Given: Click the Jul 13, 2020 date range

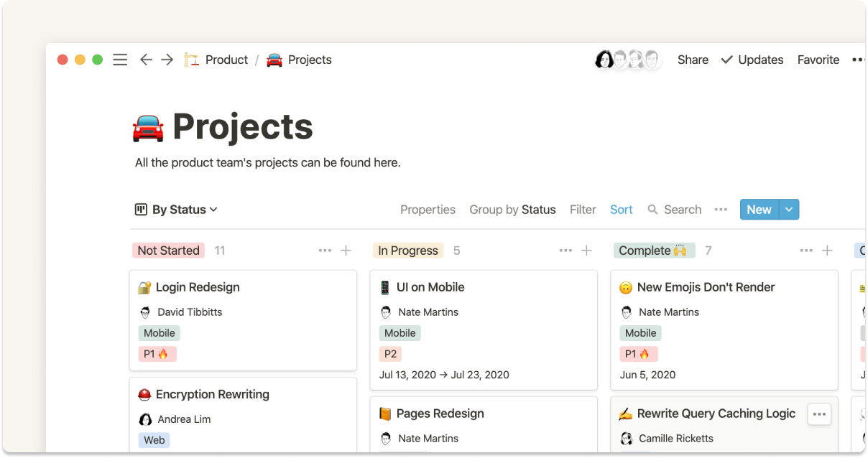Looking at the screenshot, I should coord(444,375).
